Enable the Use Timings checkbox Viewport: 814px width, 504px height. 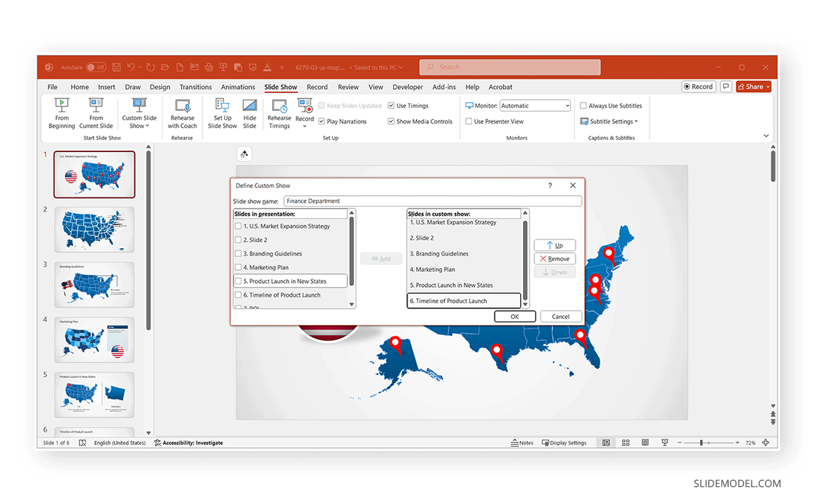point(391,105)
